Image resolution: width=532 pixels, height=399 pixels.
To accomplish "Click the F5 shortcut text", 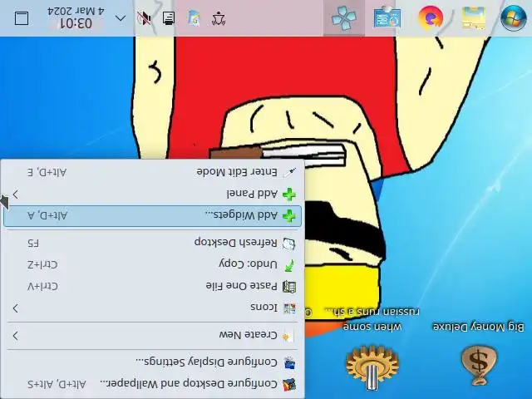I will tap(33, 243).
